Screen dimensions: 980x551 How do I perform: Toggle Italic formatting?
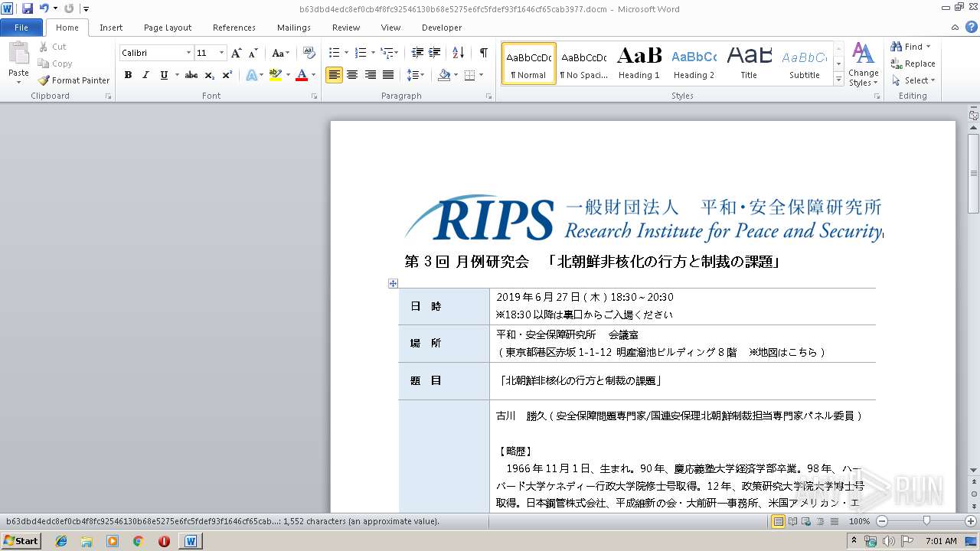coord(145,75)
